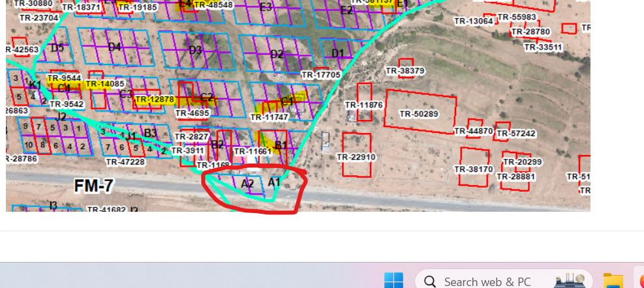
Task: Click parcel label TR-38379
Action: coord(405,71)
